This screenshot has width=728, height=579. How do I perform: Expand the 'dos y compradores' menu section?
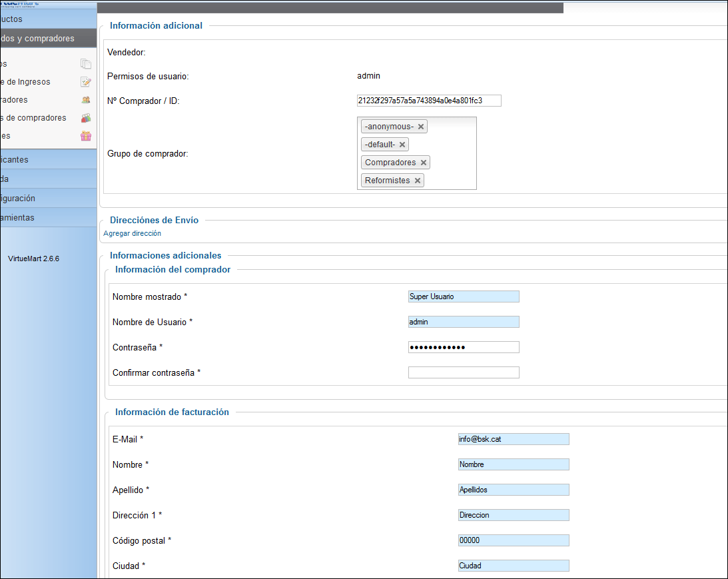click(x=48, y=39)
